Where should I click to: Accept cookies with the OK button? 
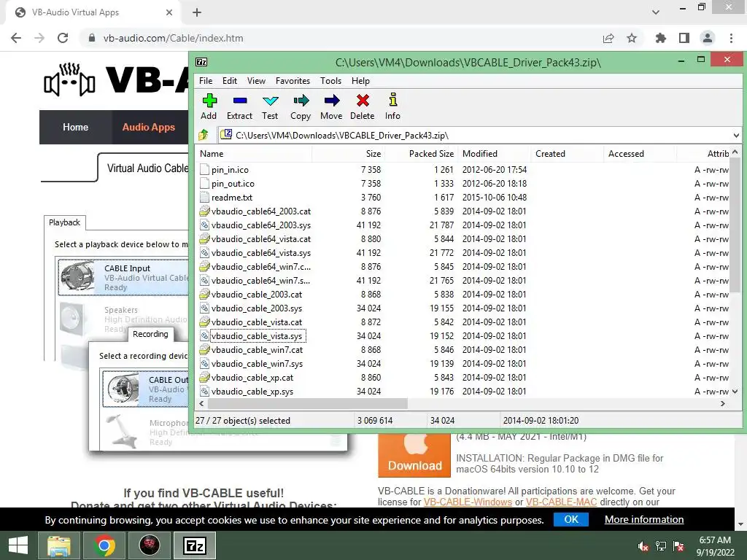571,519
